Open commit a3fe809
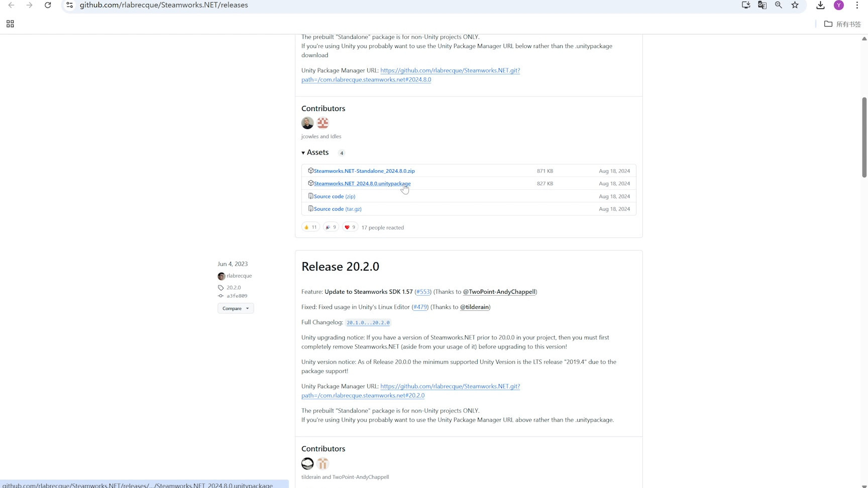868x488 pixels. coord(237,296)
